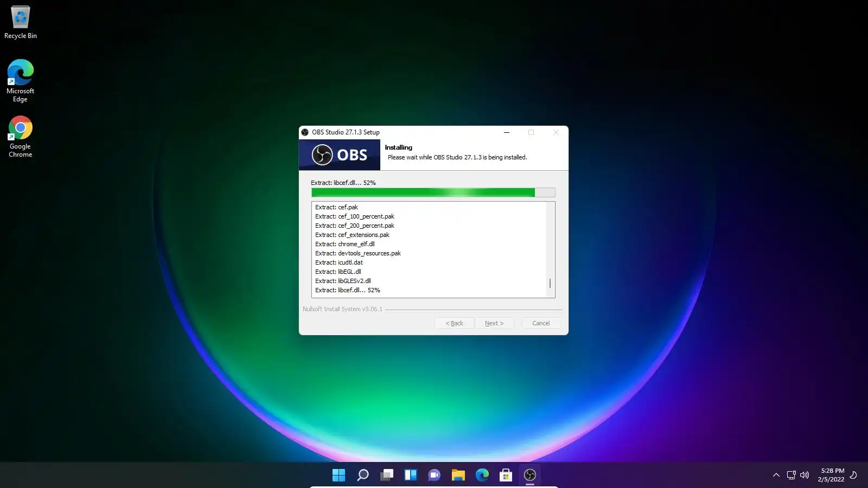868x488 pixels.
Task: Launch Microsoft Edge from the taskbar
Action: [482, 475]
